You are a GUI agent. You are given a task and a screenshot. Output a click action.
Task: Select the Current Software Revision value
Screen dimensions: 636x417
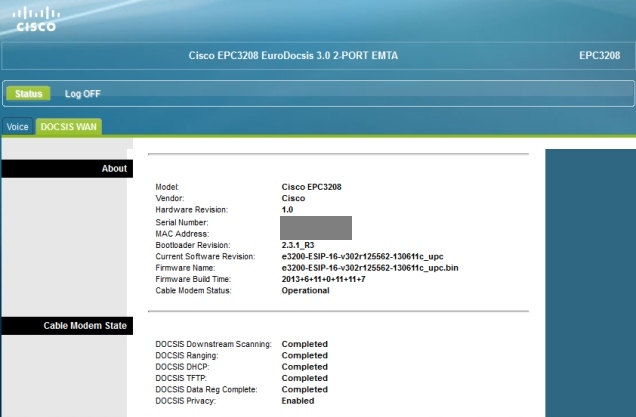[x=362, y=256]
